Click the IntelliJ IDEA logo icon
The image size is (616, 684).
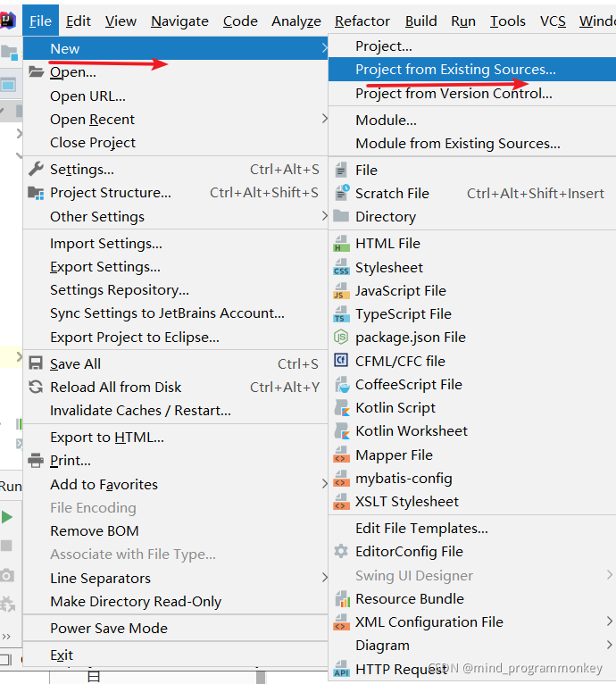tap(8, 20)
